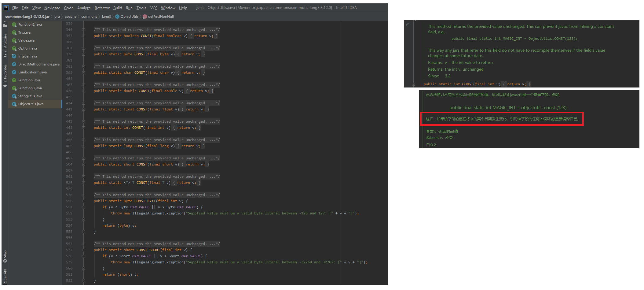
Task: Open the Edit menu
Action: 25,8
